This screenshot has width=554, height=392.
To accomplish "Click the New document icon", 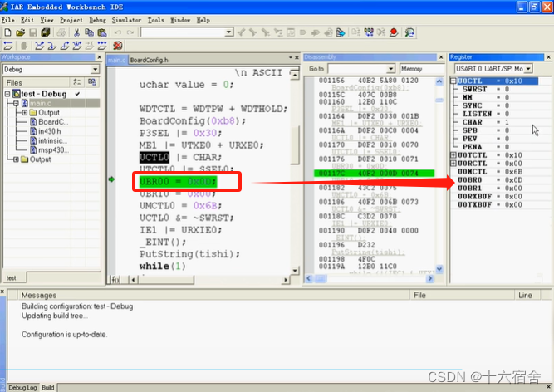I will [7, 32].
